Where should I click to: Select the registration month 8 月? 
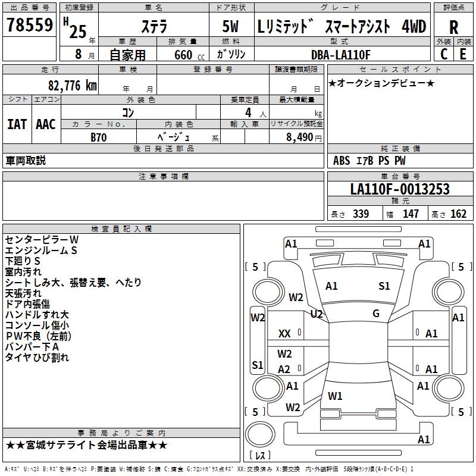84,54
